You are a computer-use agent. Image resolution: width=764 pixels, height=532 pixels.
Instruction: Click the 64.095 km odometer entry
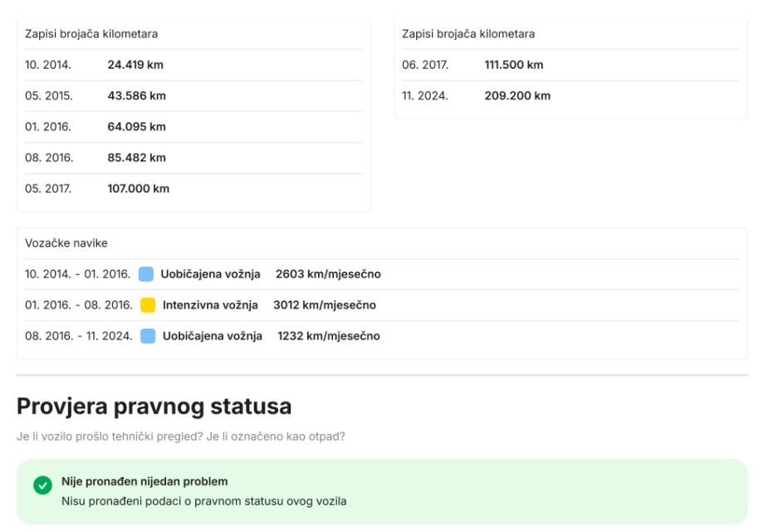click(136, 127)
